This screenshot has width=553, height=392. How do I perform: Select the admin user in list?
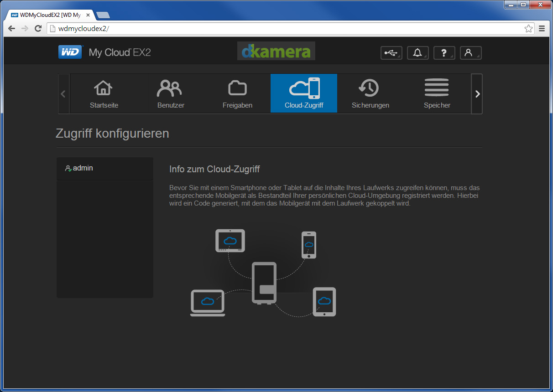(105, 169)
